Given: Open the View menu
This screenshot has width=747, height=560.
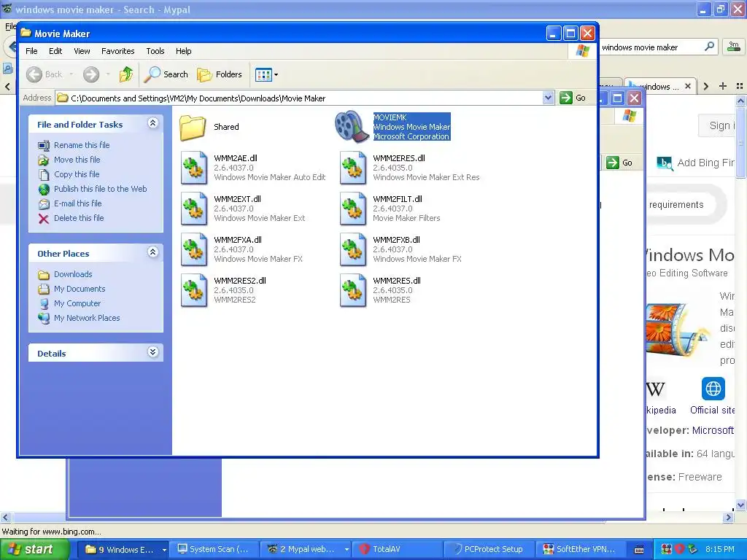Looking at the screenshot, I should coord(82,51).
